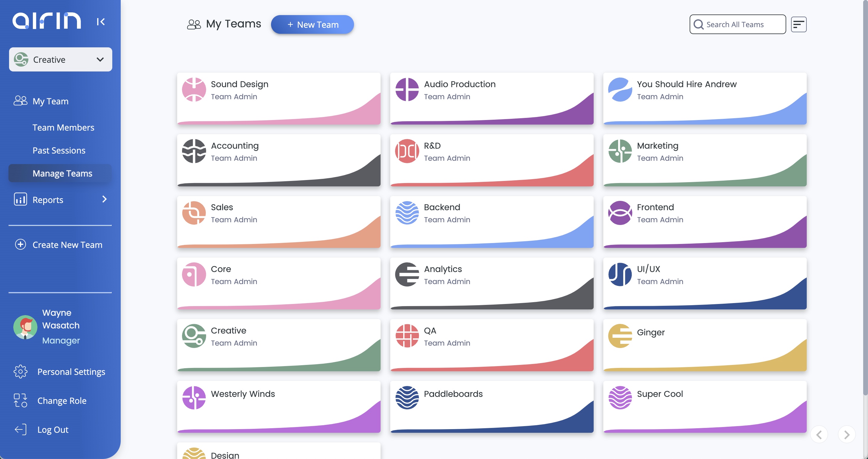Go to Team Members
The height and width of the screenshot is (459, 868).
(63, 127)
